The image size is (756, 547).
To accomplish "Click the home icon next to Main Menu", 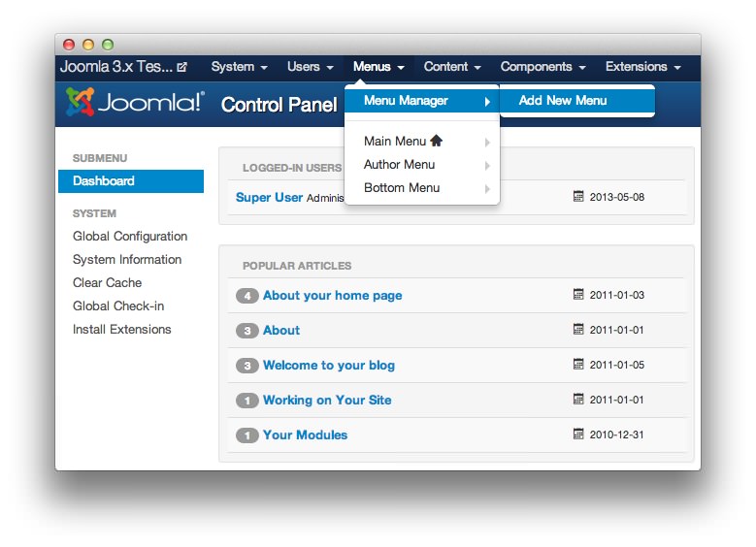I will click(436, 142).
